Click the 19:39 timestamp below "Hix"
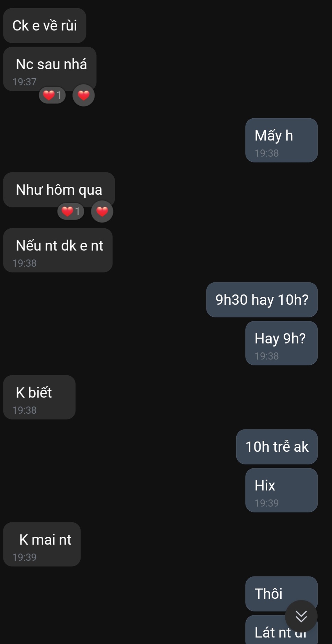Viewport: 332px width, 644px height. (266, 503)
